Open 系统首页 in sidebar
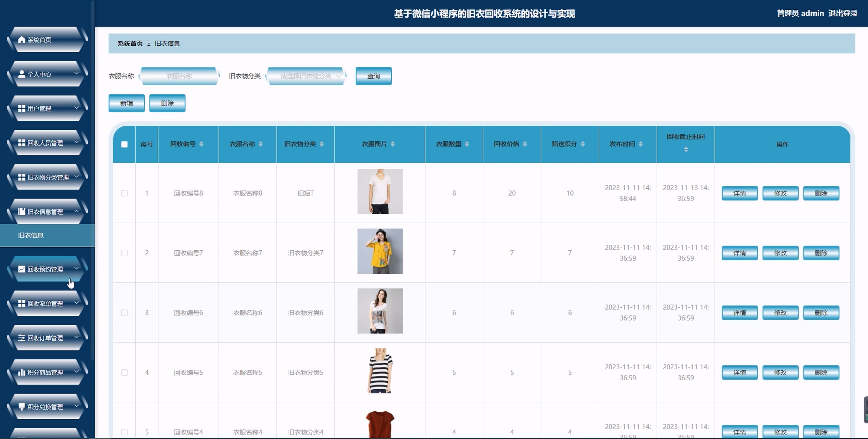 [47, 40]
